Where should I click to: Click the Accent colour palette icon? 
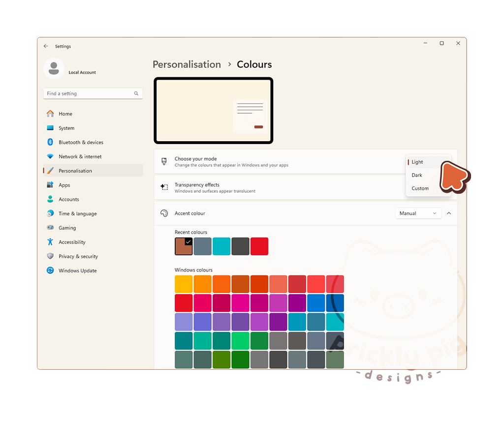click(x=164, y=213)
